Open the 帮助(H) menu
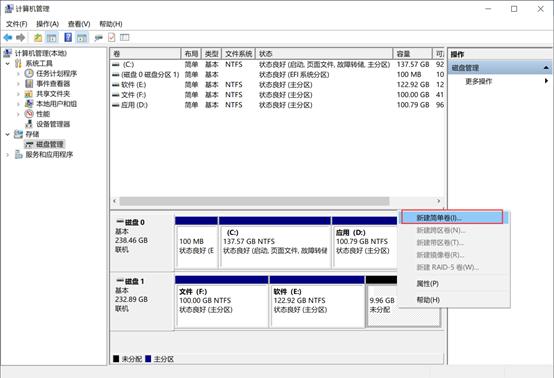 (111, 24)
